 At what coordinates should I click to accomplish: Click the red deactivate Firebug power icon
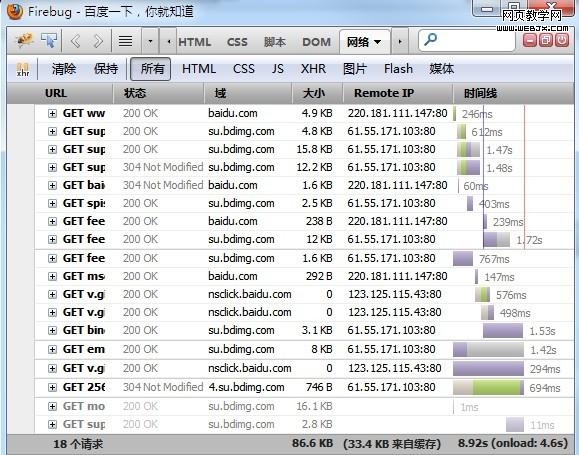tap(562, 40)
